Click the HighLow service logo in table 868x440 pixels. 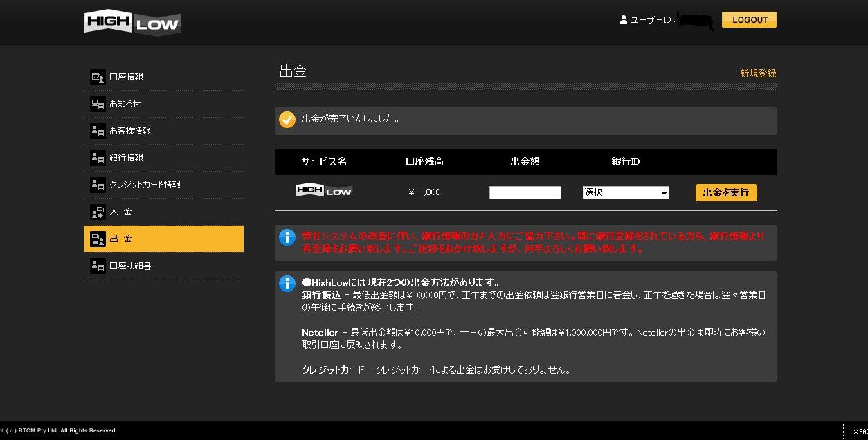click(324, 191)
